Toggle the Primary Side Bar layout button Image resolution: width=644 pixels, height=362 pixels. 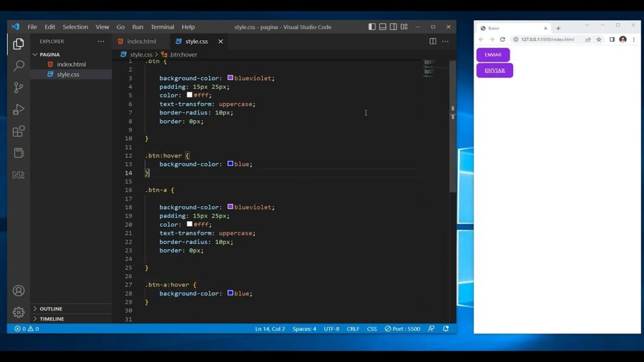click(x=372, y=27)
